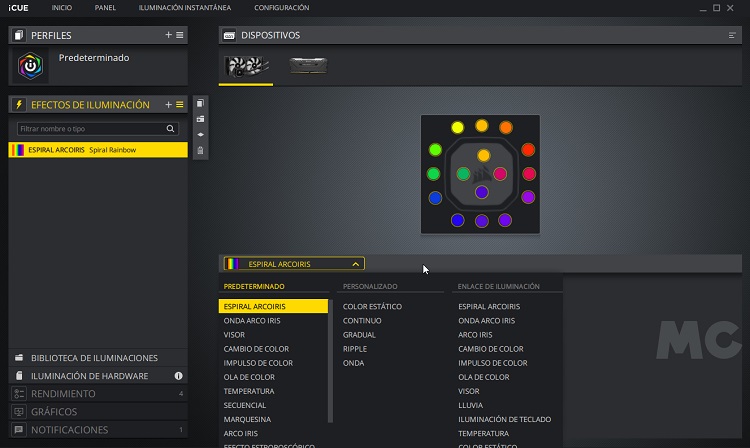Switch to Iluminación Instantánea tab
The width and height of the screenshot is (750, 448).
pos(185,8)
